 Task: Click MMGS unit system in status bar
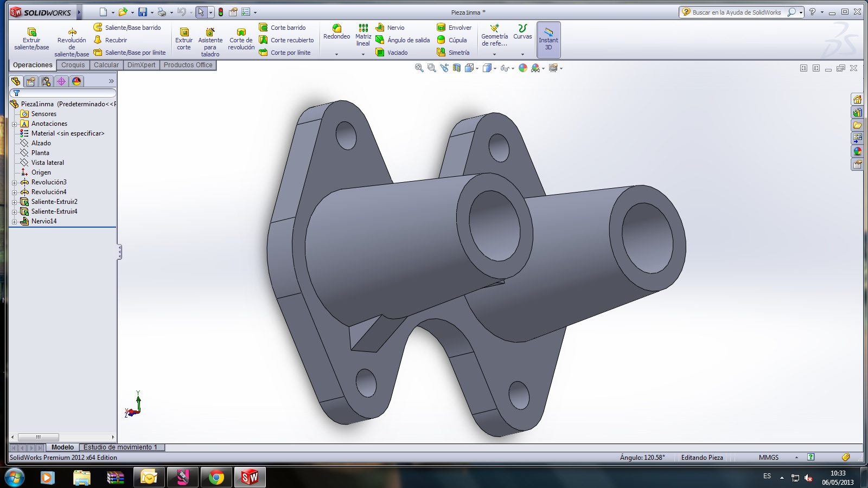click(x=768, y=458)
